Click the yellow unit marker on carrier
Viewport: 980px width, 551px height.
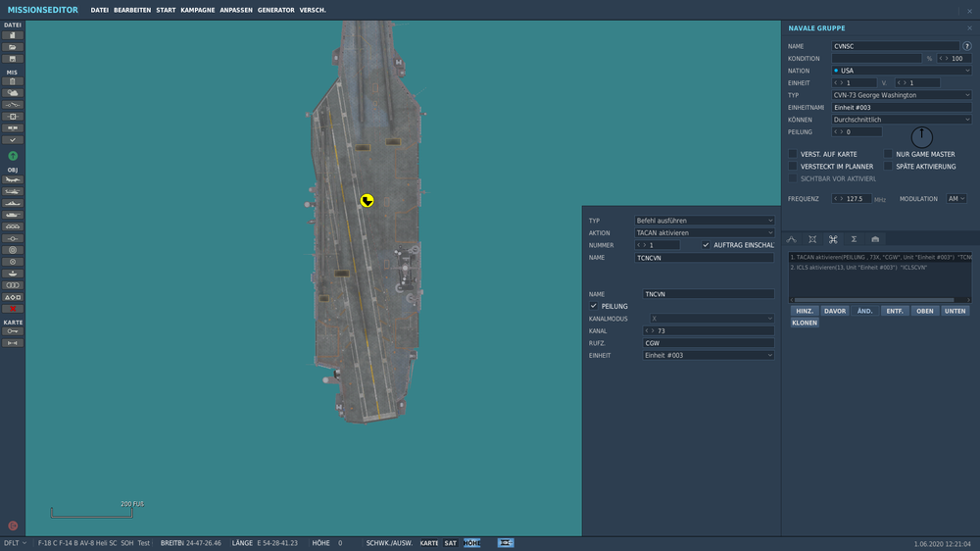click(x=367, y=201)
